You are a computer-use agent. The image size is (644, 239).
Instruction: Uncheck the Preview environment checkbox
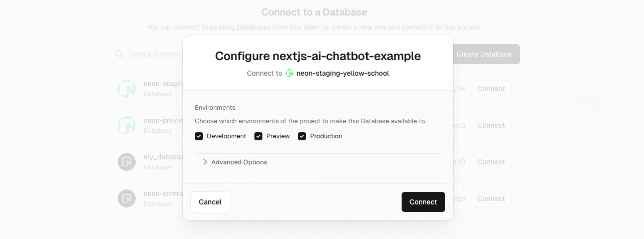(258, 136)
